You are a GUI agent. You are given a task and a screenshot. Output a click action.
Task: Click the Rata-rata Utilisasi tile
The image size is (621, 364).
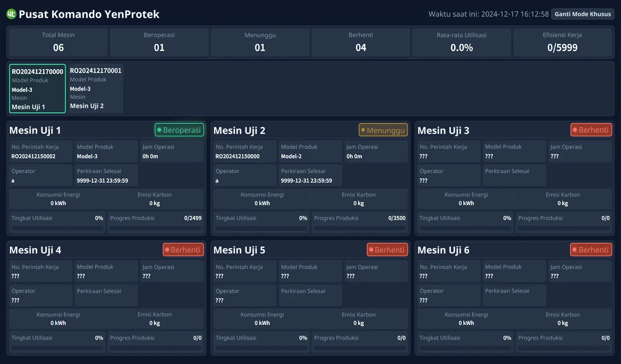click(462, 42)
